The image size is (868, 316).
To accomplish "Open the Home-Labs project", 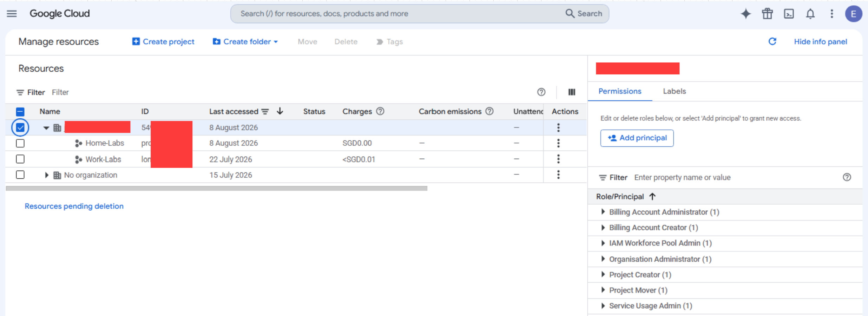I will 105,143.
